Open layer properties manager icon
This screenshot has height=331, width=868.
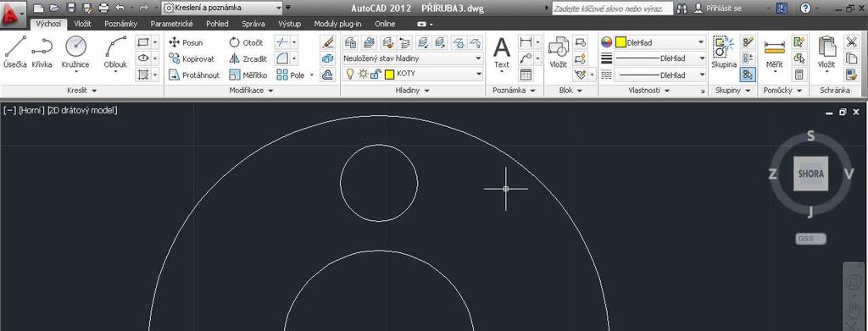350,42
